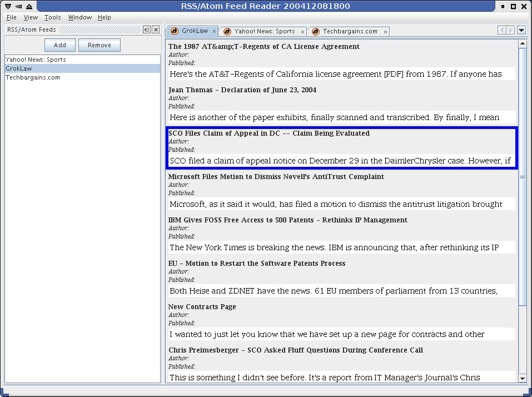The width and height of the screenshot is (532, 397).
Task: Open the Joan Thomas Declaration of June 23, 2004 headline
Action: pyautogui.click(x=242, y=90)
